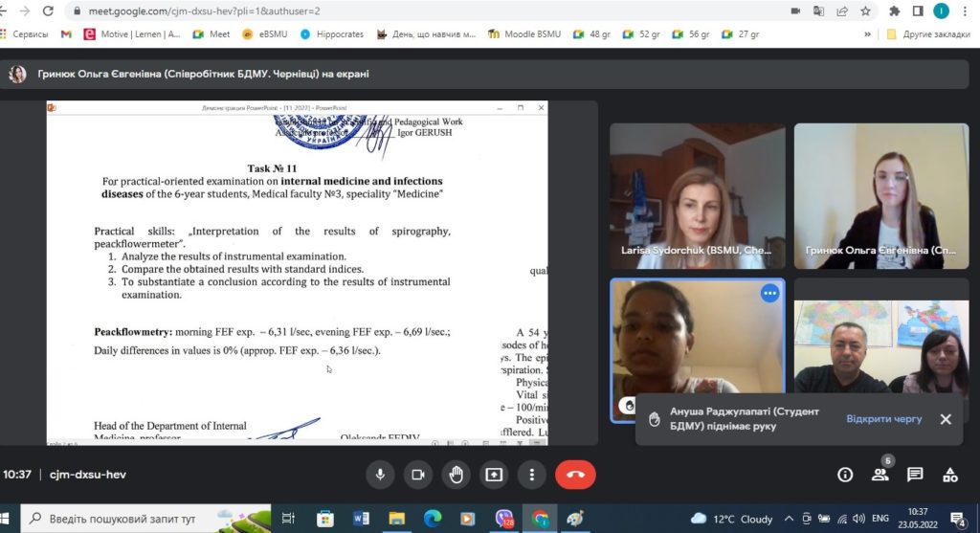The width and height of the screenshot is (980, 533).
Task: Click the meeting code cjm-dxsu-hev
Action: 87,475
